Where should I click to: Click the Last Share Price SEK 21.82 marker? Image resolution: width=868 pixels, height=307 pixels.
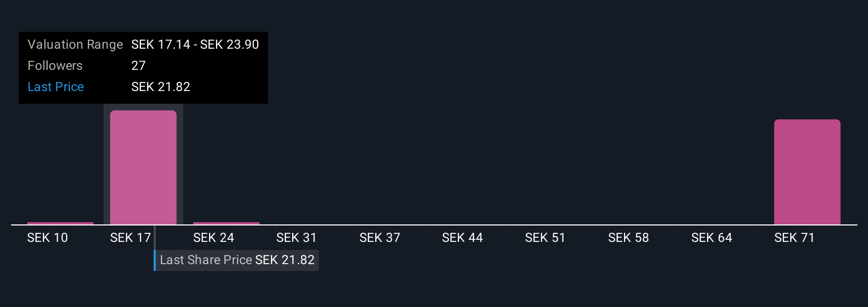click(x=237, y=260)
